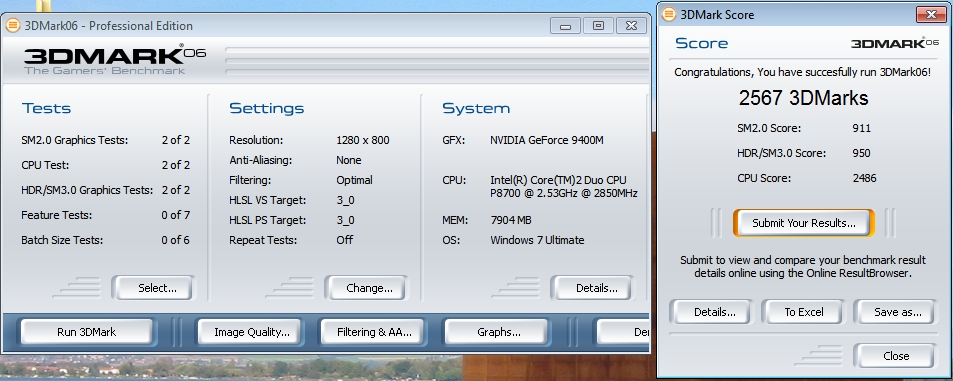Click the System section heading
Viewport: 953px width, 381px height.
click(x=476, y=109)
